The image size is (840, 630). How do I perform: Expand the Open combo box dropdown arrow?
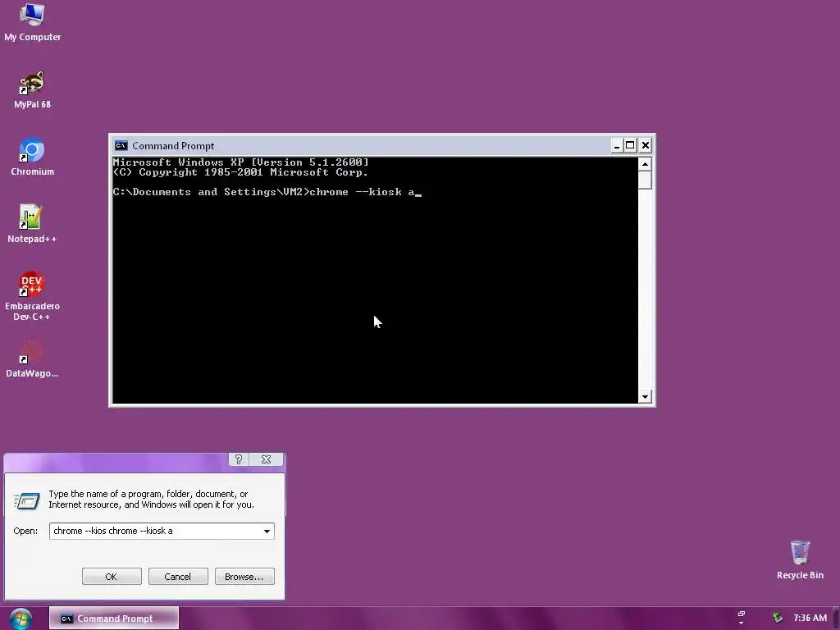(x=267, y=531)
